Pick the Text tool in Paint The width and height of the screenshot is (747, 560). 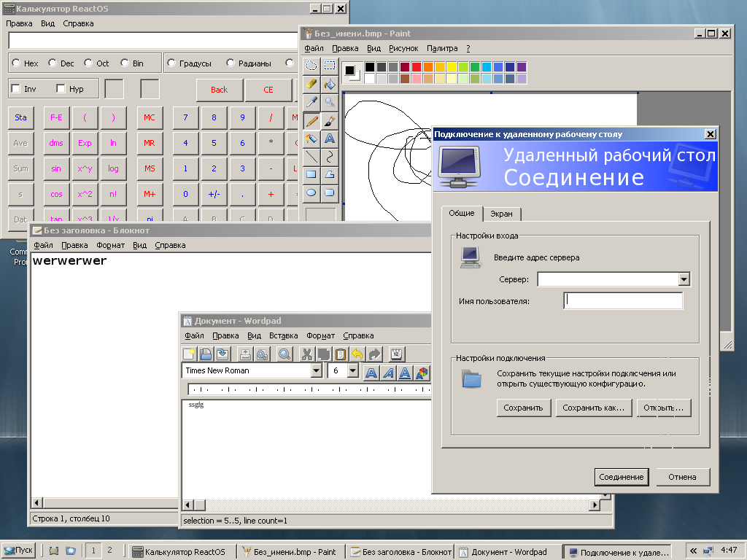[329, 139]
